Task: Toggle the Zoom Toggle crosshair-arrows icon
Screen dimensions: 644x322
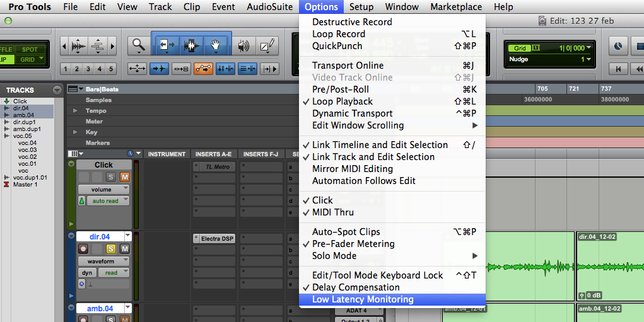Action: 137,69
